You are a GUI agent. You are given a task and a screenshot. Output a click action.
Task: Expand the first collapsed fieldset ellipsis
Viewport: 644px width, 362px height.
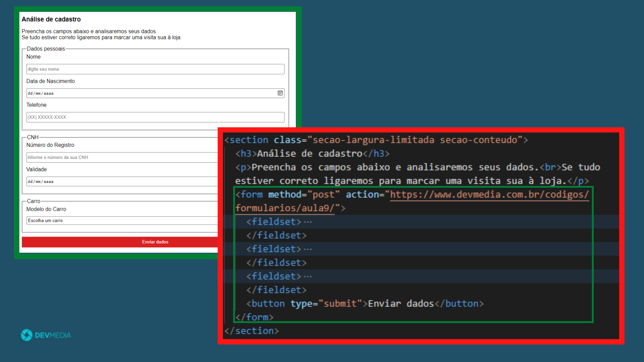308,222
